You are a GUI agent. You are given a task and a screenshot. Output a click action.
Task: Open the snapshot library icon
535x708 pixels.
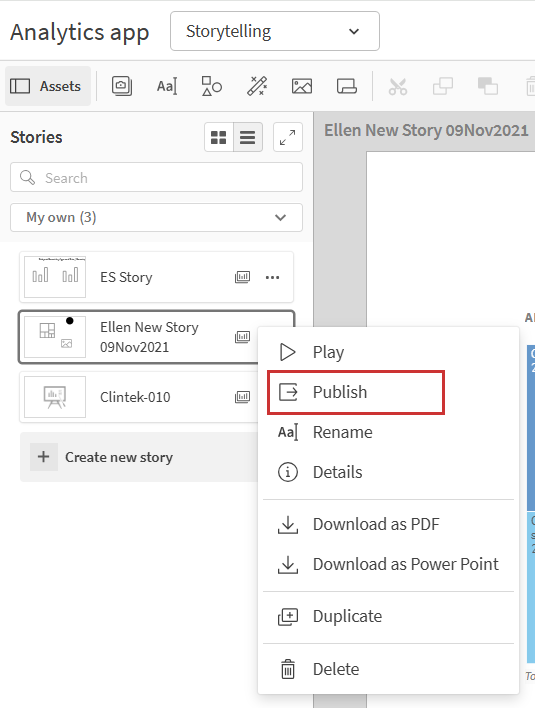coord(122,86)
